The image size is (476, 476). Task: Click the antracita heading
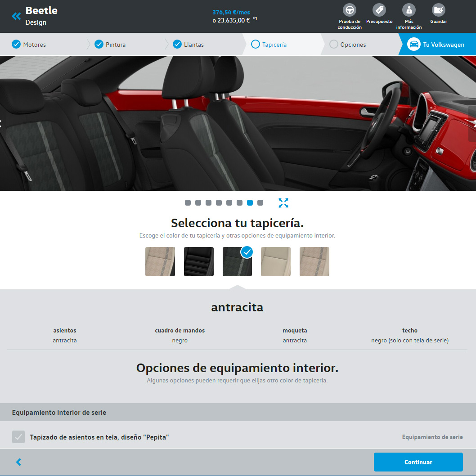click(x=238, y=307)
